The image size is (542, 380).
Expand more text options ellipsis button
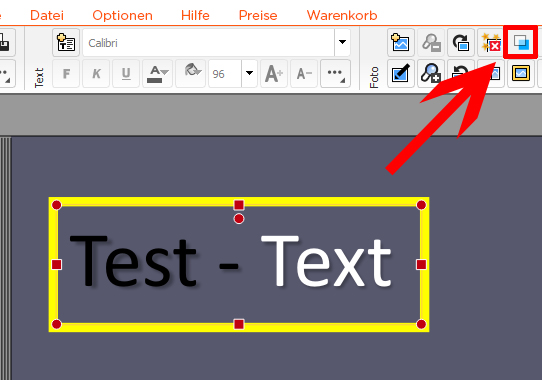335,73
